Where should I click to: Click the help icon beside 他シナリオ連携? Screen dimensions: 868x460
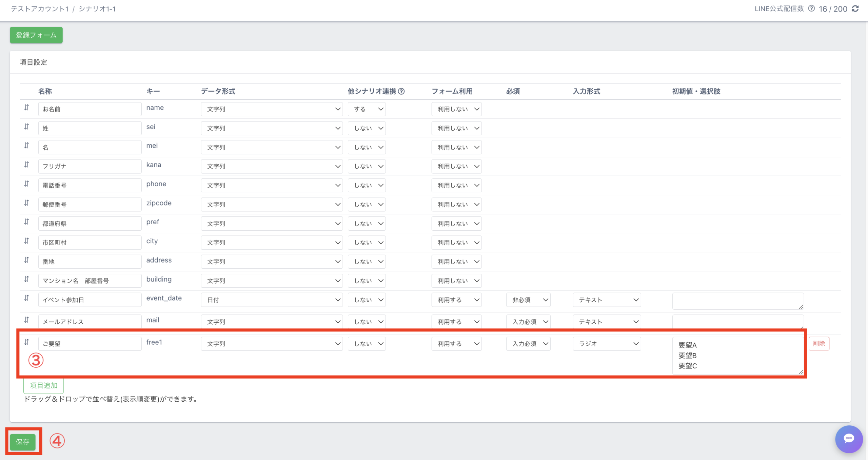pos(401,91)
